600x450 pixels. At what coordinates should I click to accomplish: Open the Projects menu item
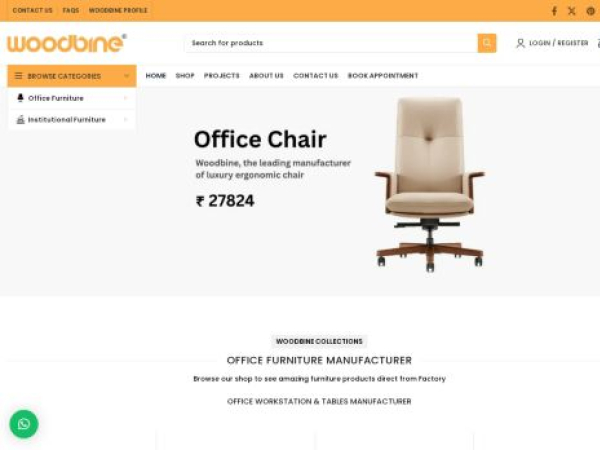[x=222, y=76]
